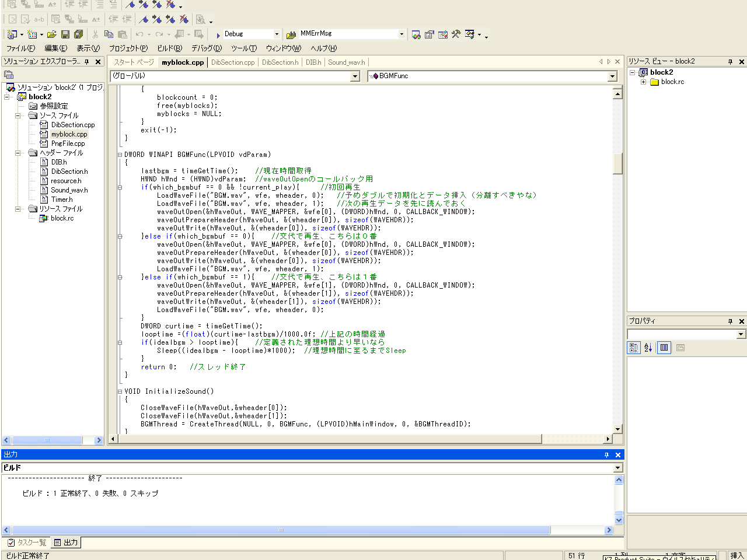Viewport: 747px width, 560px height.
Task: Click the Output panel horizontal scrollbar thumb
Action: pyautogui.click(x=281, y=530)
